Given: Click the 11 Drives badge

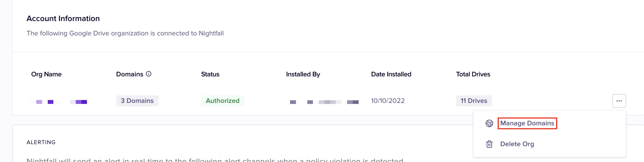Looking at the screenshot, I should (474, 101).
